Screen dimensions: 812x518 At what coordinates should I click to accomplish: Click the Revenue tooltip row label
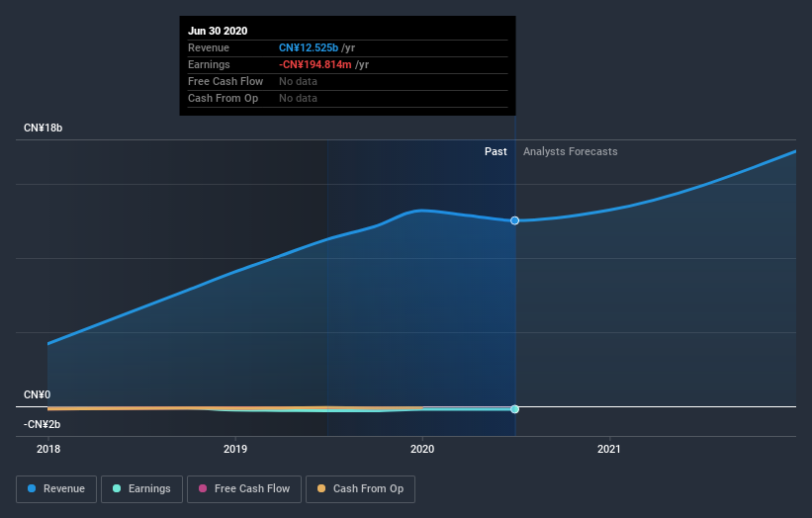[x=208, y=47]
